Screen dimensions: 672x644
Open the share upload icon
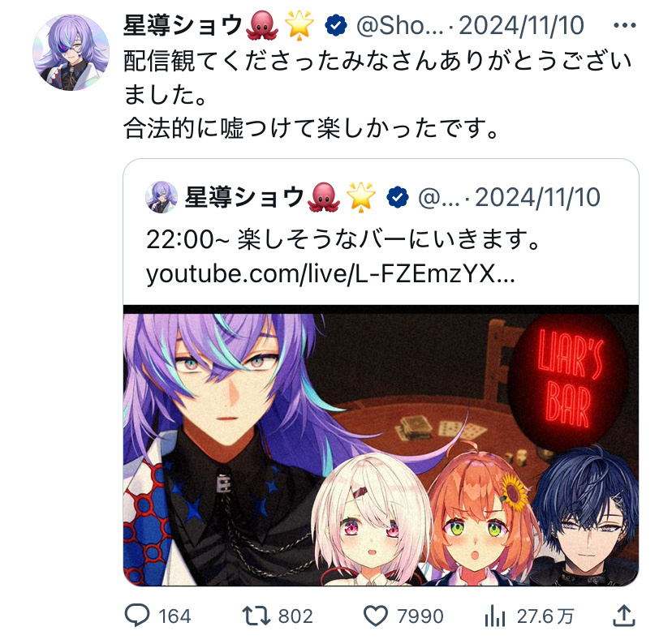tap(623, 616)
